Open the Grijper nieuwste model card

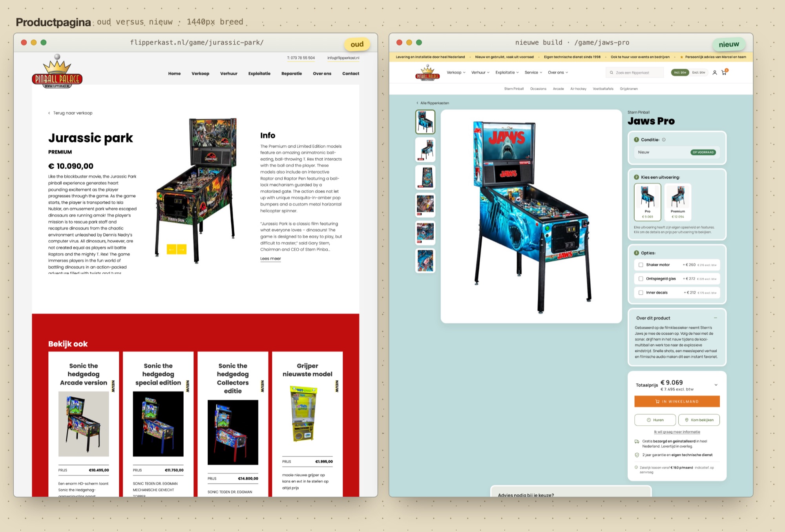(307, 424)
